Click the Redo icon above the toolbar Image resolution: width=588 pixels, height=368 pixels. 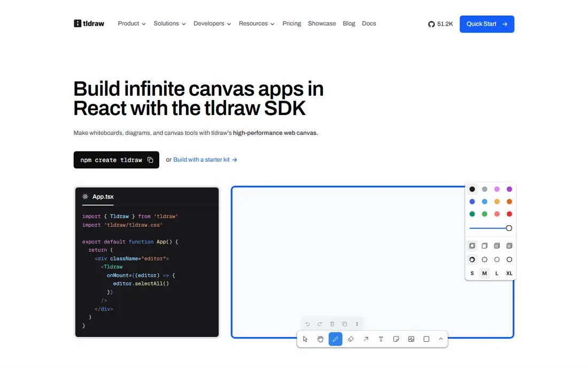(x=320, y=324)
